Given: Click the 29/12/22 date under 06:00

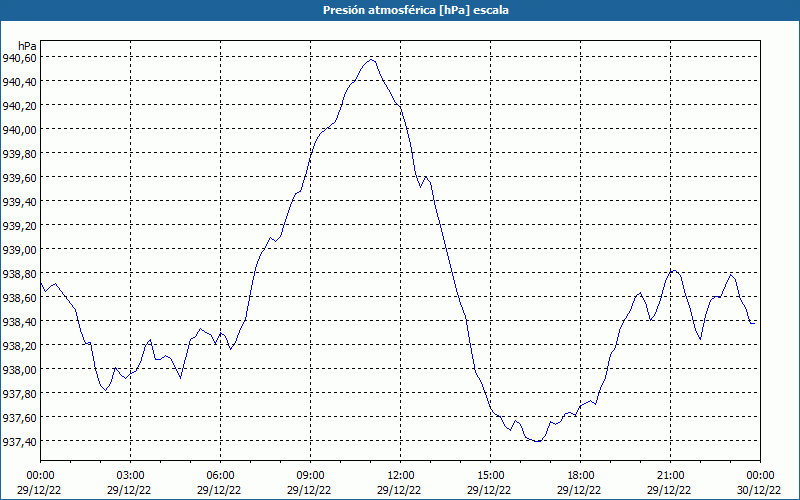Looking at the screenshot, I should coord(219,490).
